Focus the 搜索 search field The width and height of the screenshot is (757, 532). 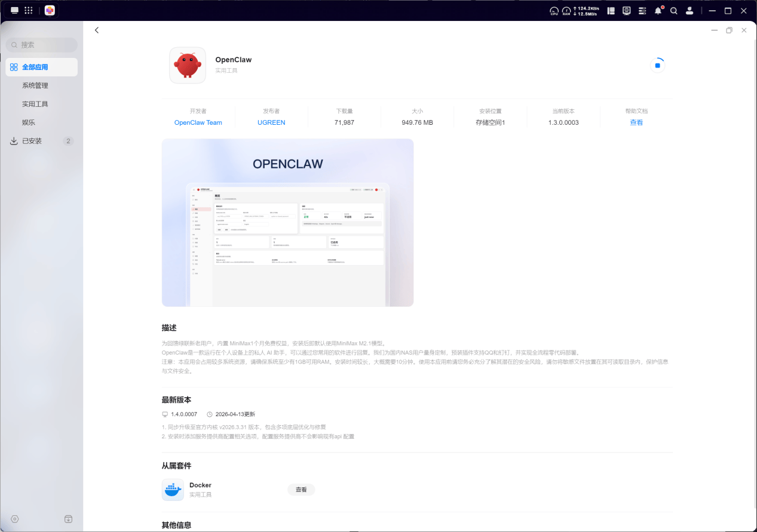click(x=42, y=45)
